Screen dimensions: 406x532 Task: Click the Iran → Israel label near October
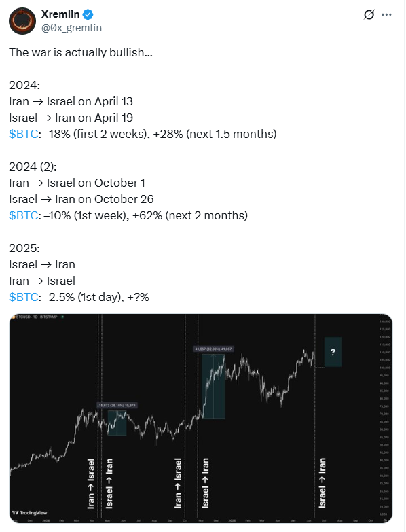pyautogui.click(x=178, y=483)
